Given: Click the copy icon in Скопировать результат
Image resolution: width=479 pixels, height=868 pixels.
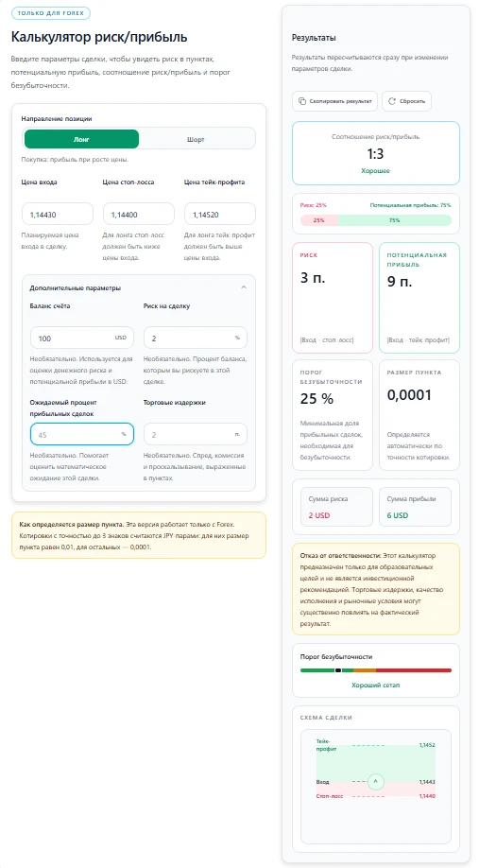Looking at the screenshot, I should click(x=301, y=101).
